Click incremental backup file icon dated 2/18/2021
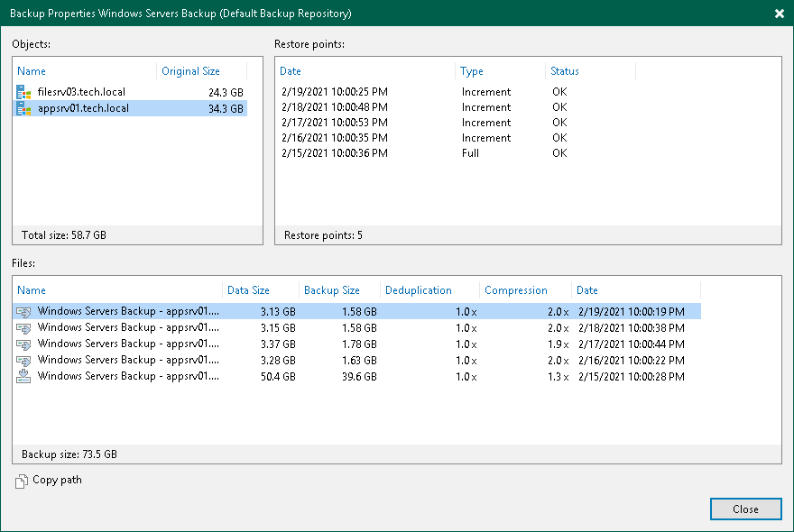 (x=23, y=327)
